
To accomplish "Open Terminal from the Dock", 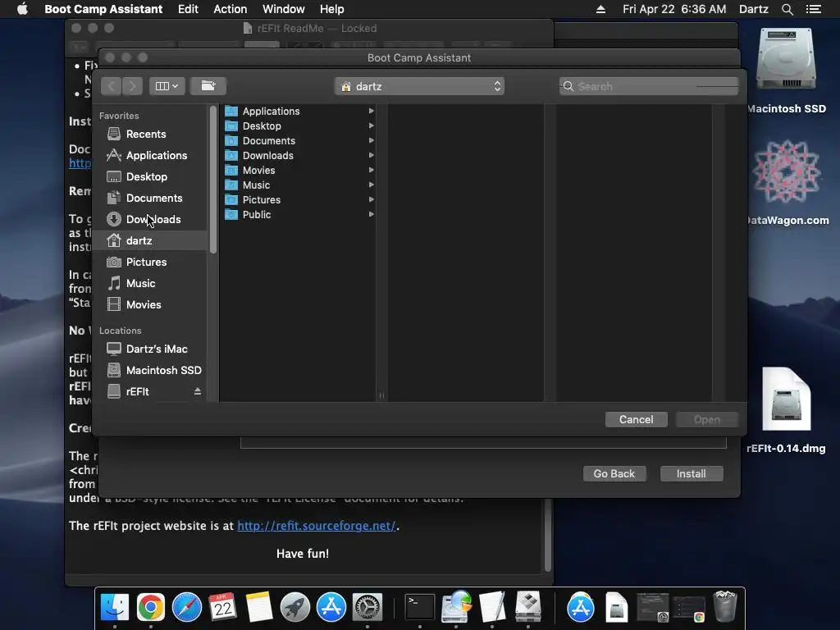I will click(419, 607).
